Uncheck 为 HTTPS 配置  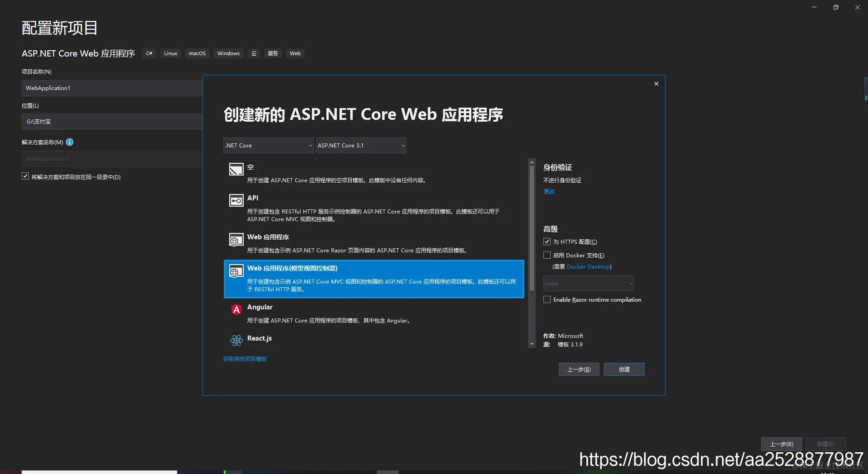coord(547,242)
